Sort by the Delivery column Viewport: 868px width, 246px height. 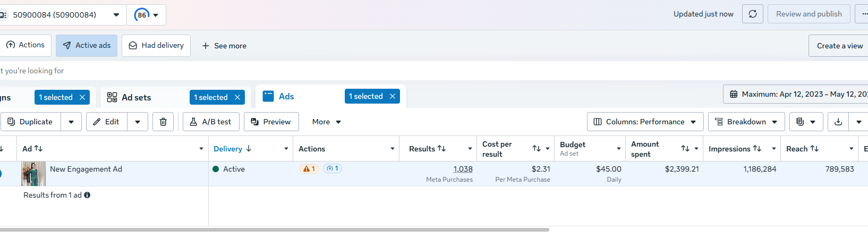[232, 149]
